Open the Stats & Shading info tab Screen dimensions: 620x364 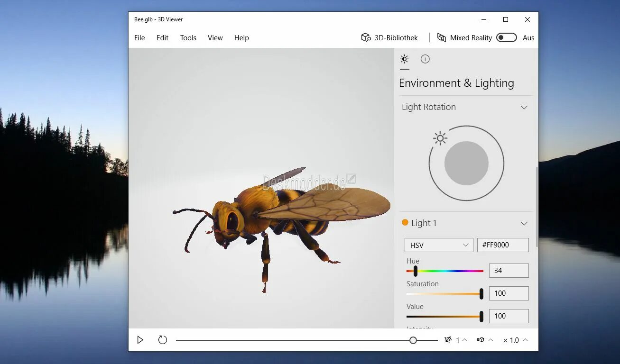coord(425,59)
